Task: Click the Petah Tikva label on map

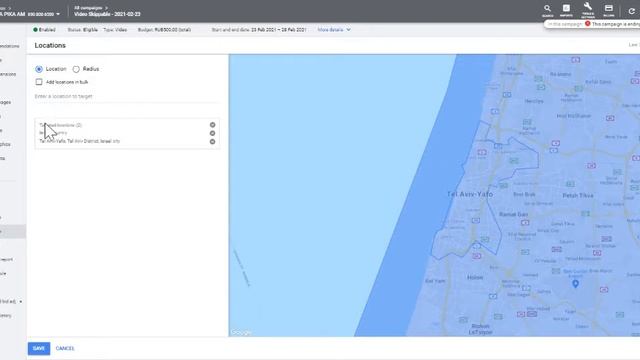Action: pos(578,196)
